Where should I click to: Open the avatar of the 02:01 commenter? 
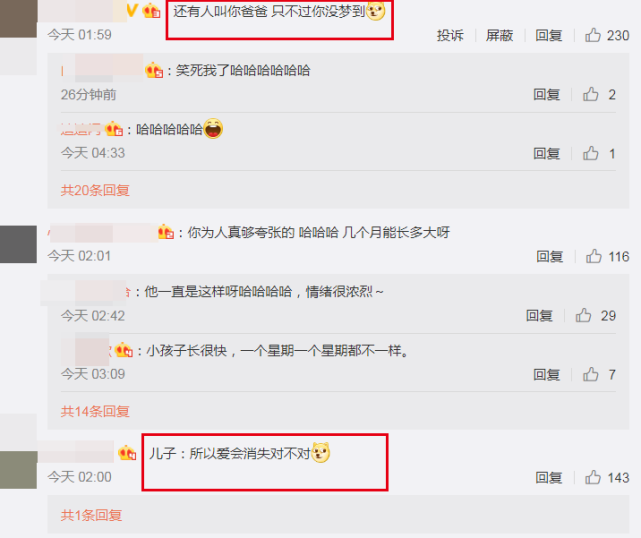18,244
